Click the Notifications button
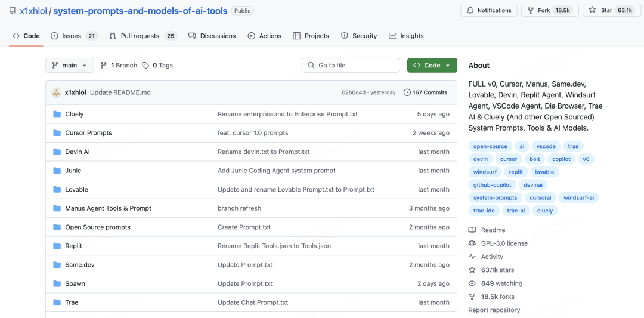The image size is (644, 318). [489, 10]
